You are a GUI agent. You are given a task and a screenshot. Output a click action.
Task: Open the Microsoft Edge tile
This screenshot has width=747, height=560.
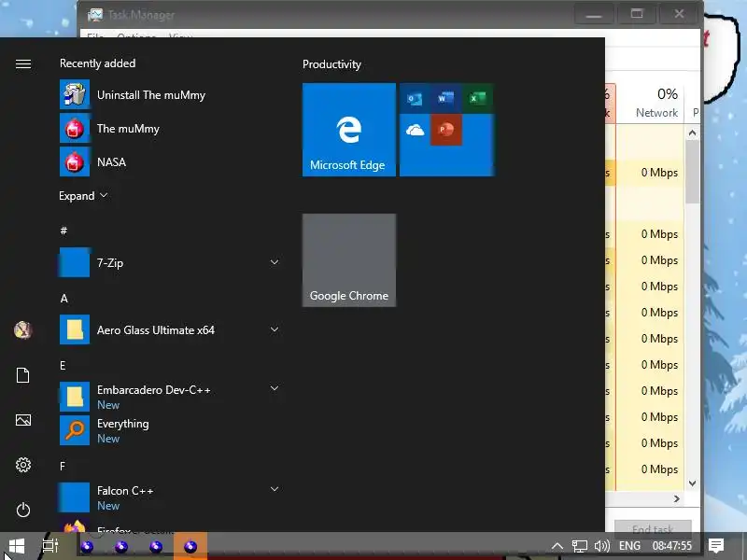(x=349, y=130)
